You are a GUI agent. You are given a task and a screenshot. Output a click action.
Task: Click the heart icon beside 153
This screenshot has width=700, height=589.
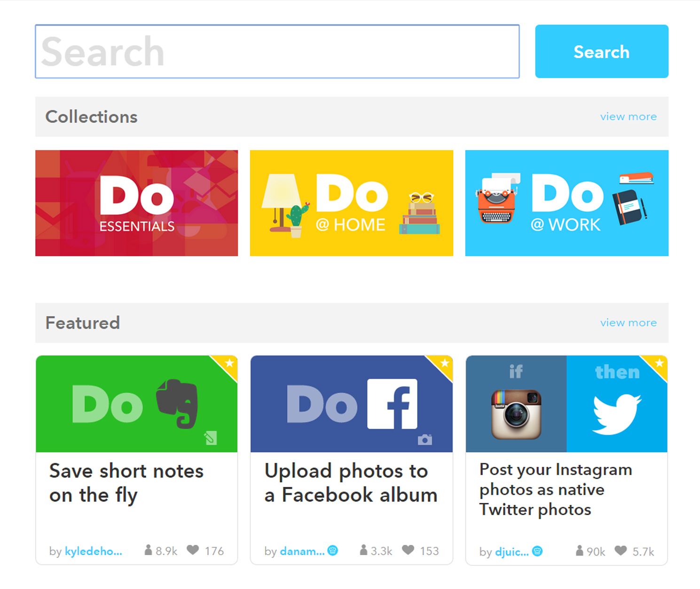point(408,549)
